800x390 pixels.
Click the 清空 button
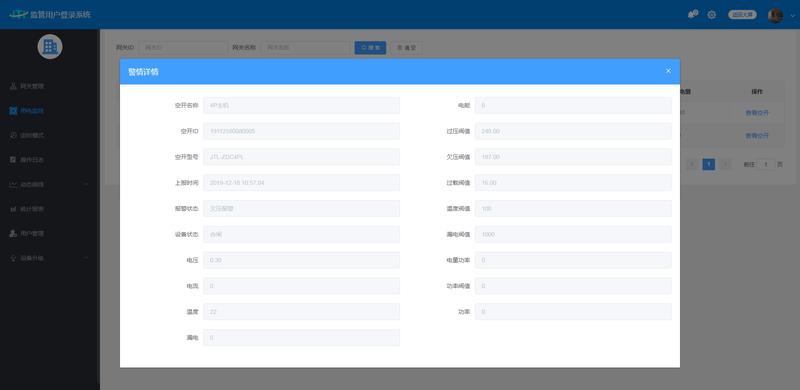[x=407, y=47]
